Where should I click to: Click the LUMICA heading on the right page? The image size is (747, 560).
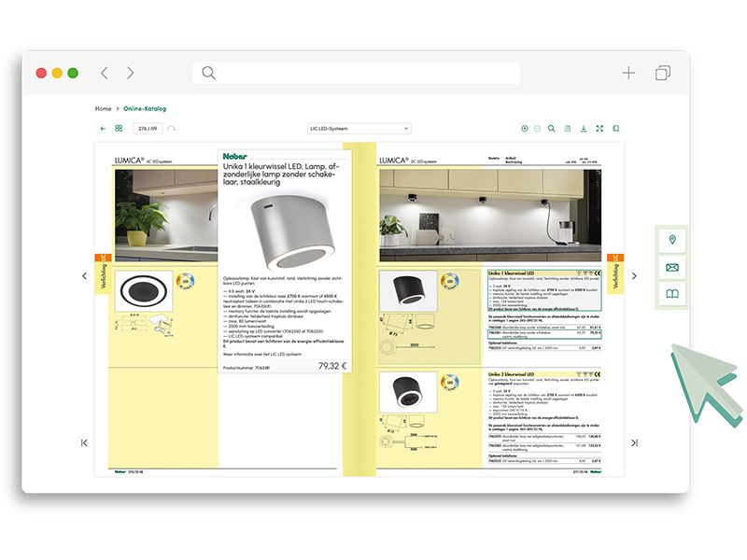coord(394,161)
